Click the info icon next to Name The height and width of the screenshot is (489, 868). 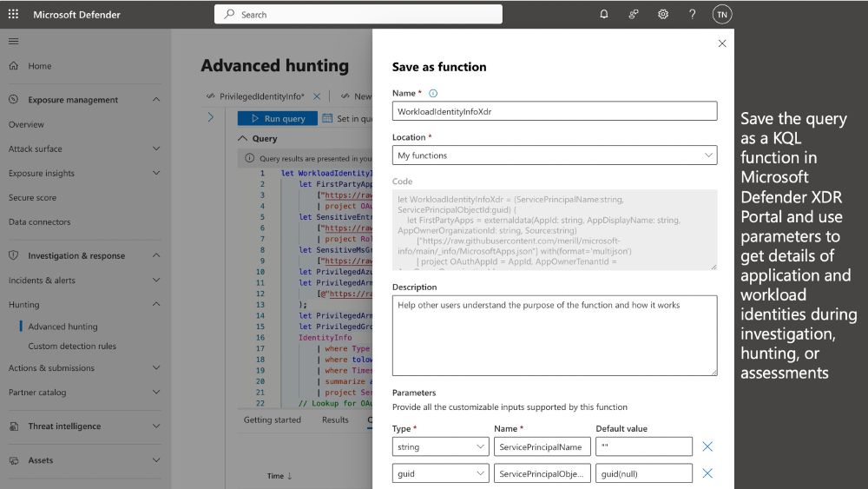coord(433,94)
